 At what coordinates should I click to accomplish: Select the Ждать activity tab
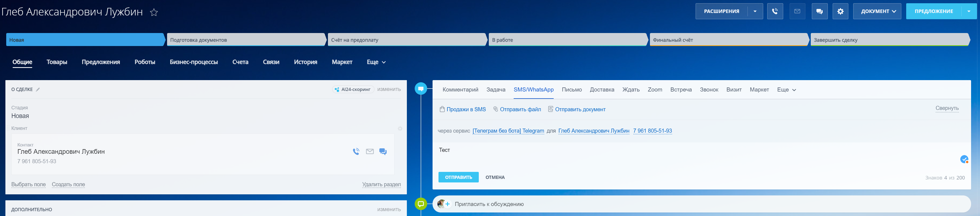[x=631, y=90]
